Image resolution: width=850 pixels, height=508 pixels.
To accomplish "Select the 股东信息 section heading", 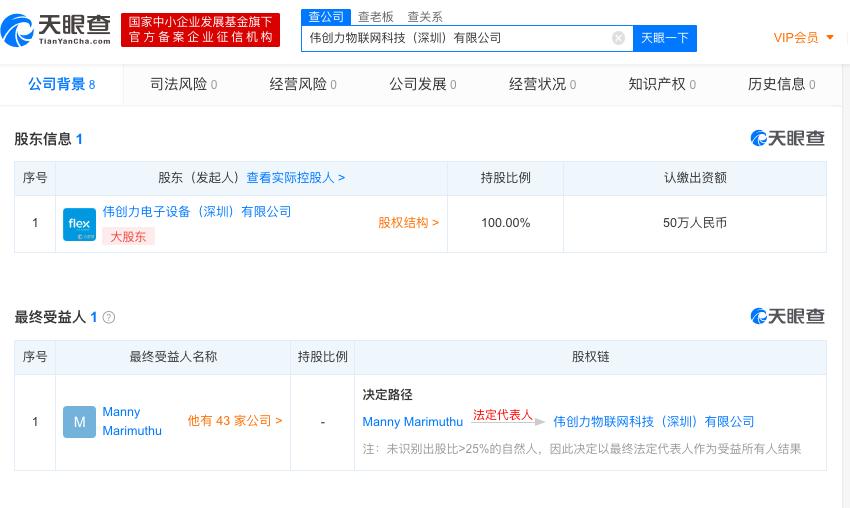I will (x=48, y=139).
